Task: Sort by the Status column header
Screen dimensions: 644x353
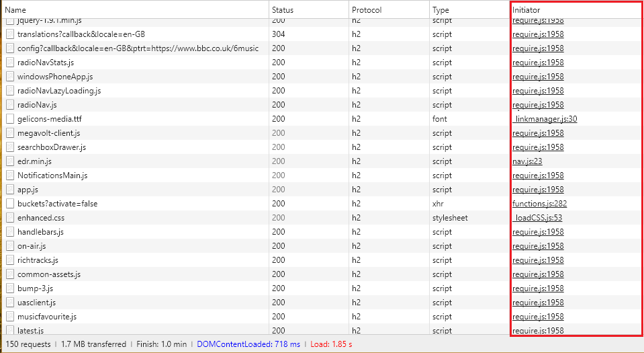Action: click(309, 9)
